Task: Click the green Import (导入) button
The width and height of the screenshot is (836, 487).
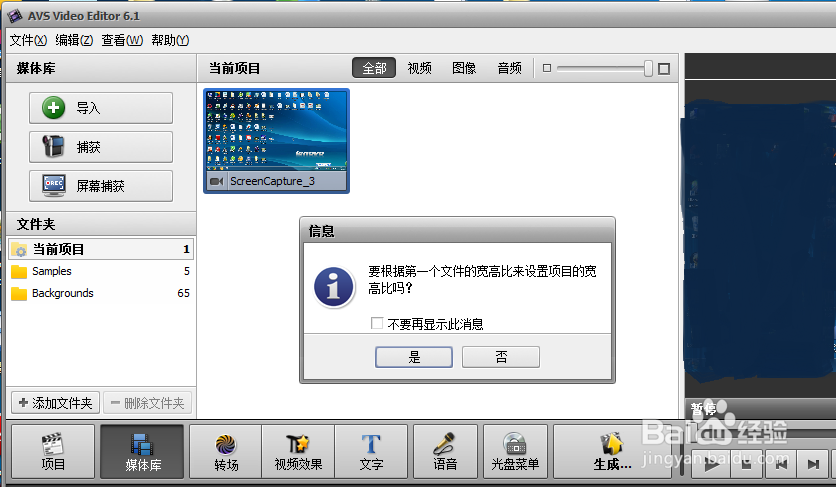Action: [x=101, y=108]
